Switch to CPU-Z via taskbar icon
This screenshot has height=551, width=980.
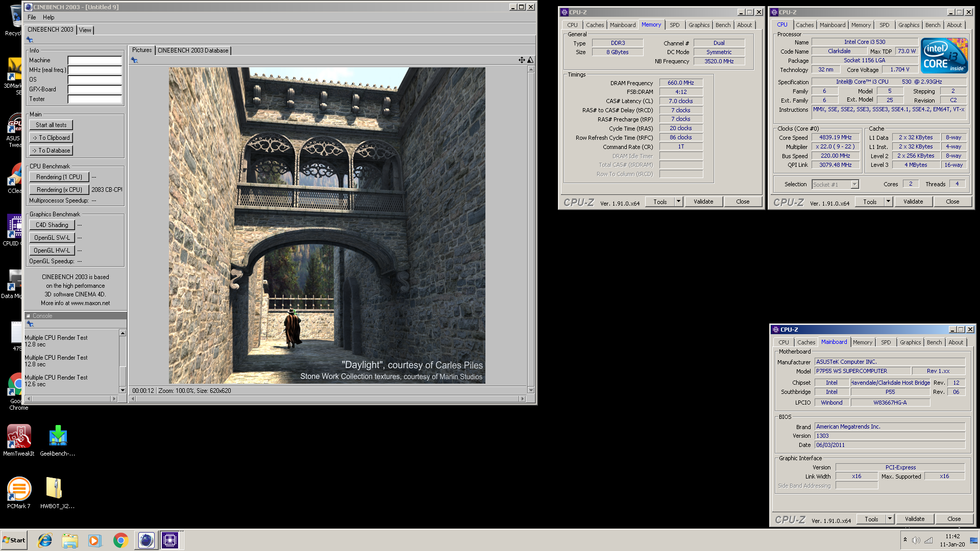170,540
